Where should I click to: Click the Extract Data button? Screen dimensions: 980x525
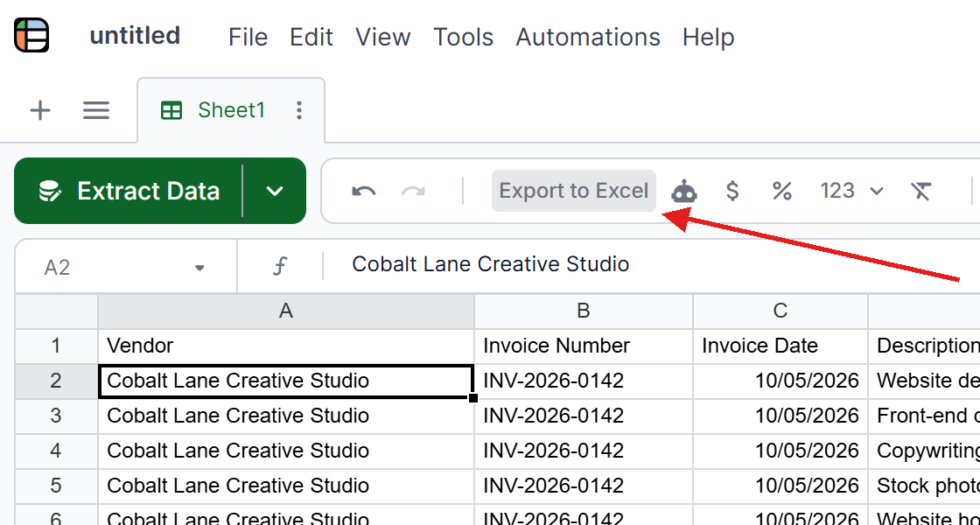click(x=128, y=191)
